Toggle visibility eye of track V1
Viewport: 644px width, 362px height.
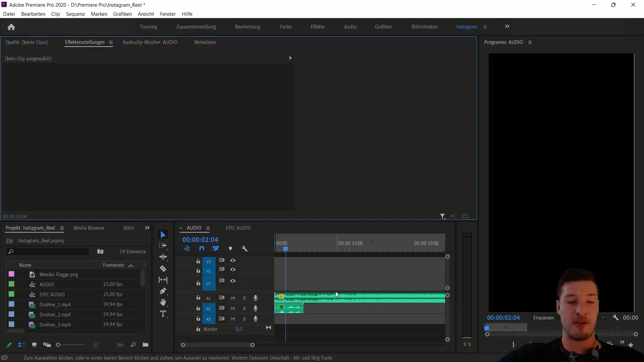coord(233,281)
